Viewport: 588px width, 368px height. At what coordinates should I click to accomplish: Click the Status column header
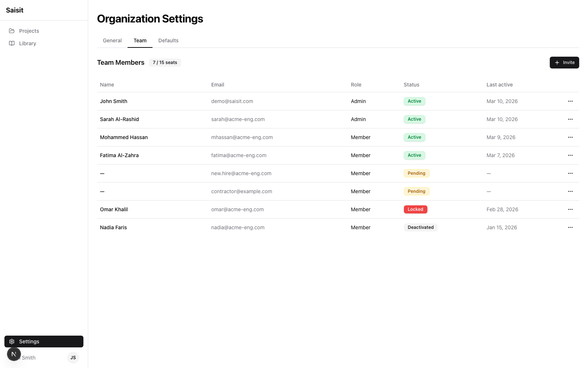412,85
